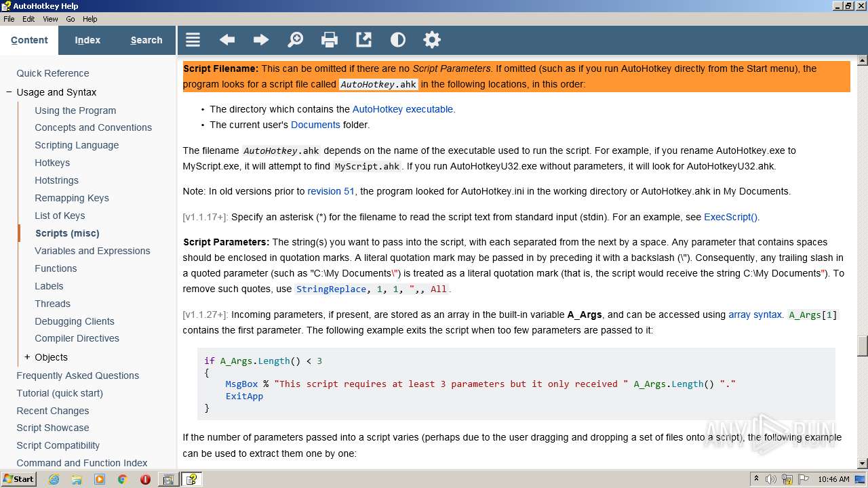Open media player taskbar icon
Screen dimensions: 868x488
coord(100,479)
